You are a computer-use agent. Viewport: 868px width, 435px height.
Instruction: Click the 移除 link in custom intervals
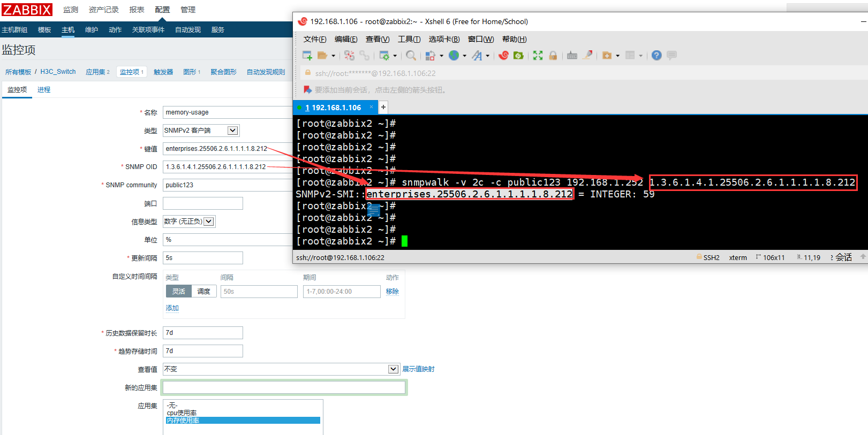(x=393, y=291)
